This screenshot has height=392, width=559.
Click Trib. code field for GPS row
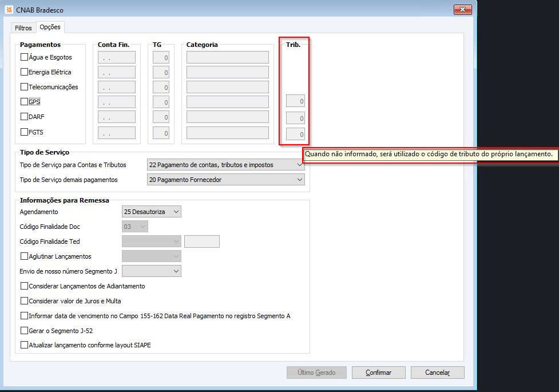coord(296,101)
